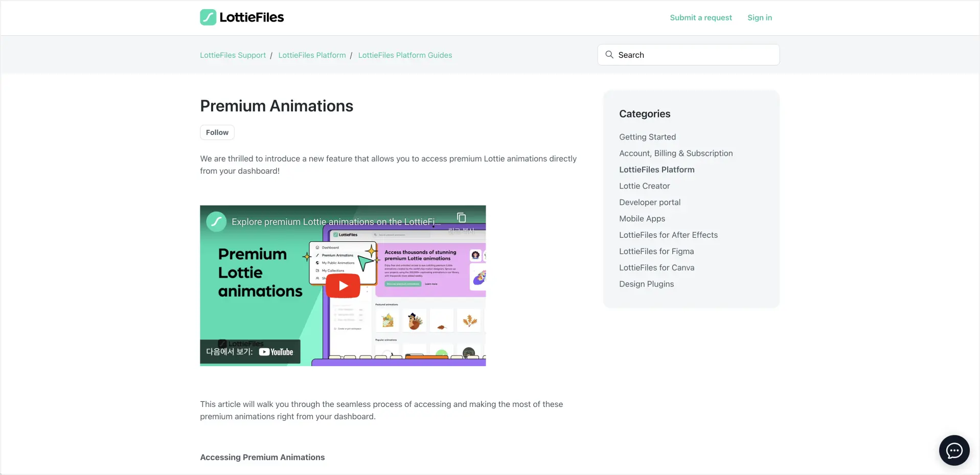Open LottieFiles Platform Guides breadcrumb
The width and height of the screenshot is (980, 475).
coord(405,55)
